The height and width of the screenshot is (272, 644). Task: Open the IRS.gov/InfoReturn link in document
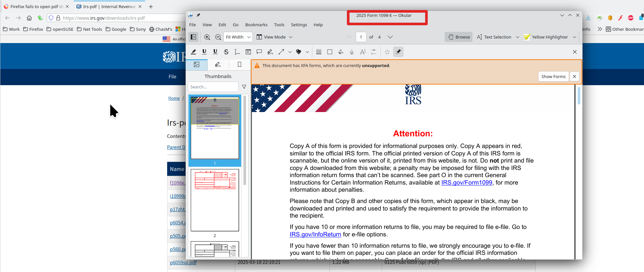coord(316,234)
